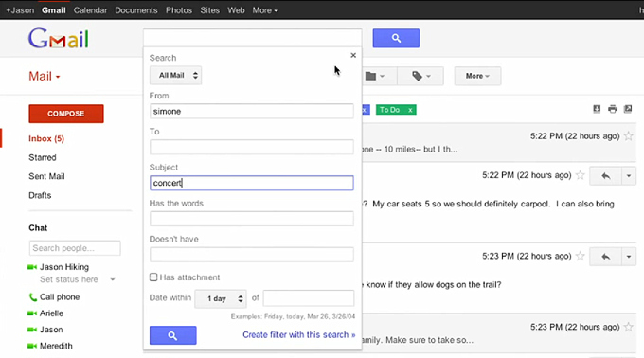The image size is (644, 358).
Task: Close the advanced search panel
Action: coord(353,55)
